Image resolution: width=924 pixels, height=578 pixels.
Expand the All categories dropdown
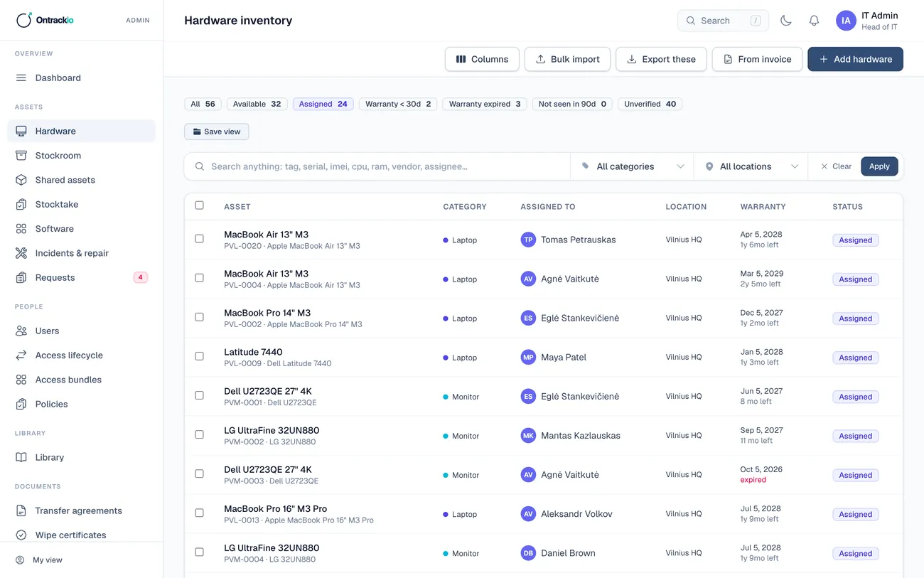[x=632, y=166]
